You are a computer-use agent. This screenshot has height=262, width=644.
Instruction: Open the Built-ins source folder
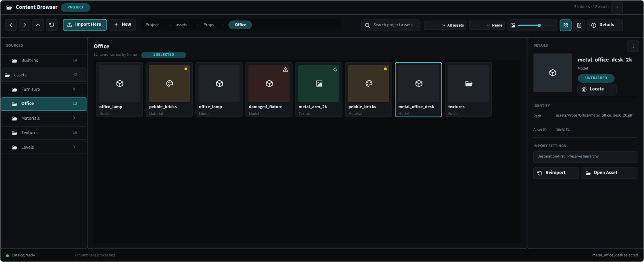44,61
